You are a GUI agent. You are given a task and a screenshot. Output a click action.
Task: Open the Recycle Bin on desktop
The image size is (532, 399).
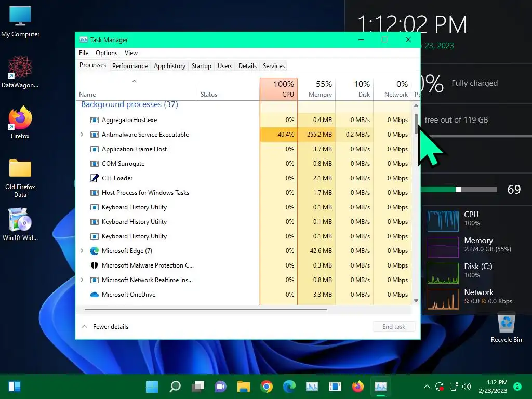point(506,328)
